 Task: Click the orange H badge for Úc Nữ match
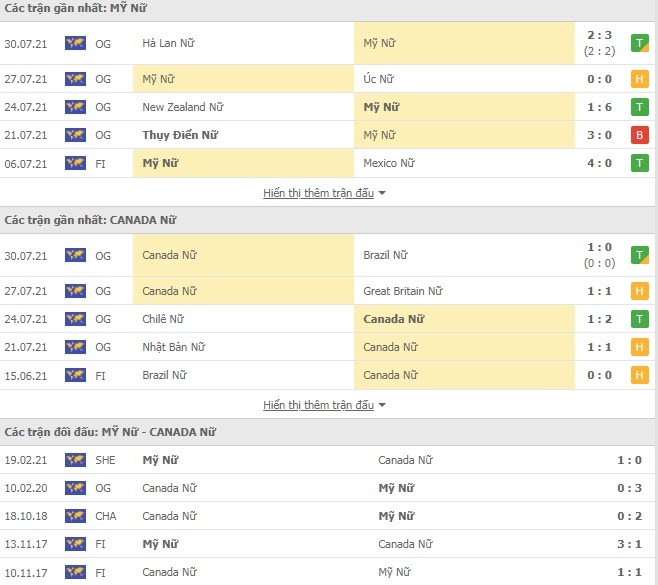coord(640,79)
